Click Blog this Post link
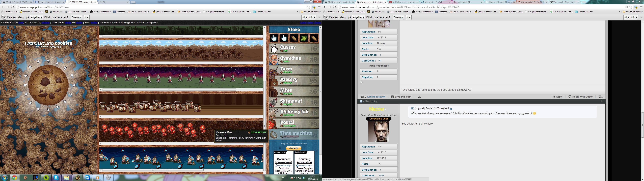Viewport: 644px width, 181px height. [401, 97]
